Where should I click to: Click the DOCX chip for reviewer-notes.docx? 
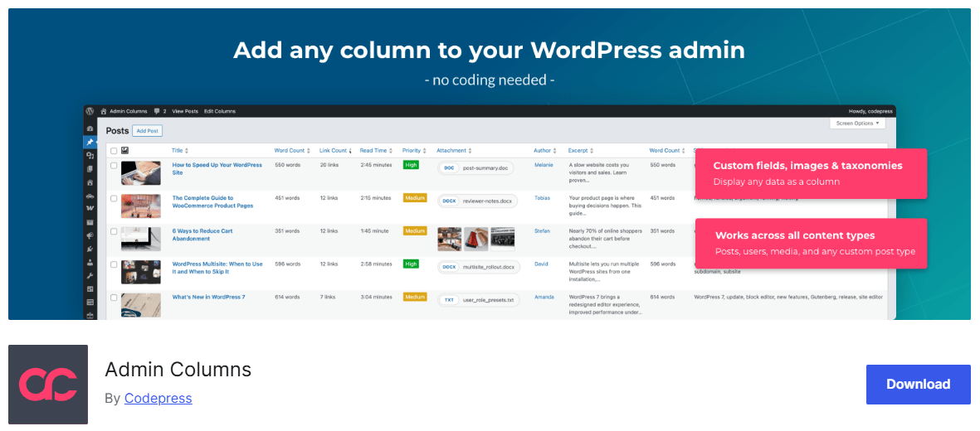coord(449,201)
